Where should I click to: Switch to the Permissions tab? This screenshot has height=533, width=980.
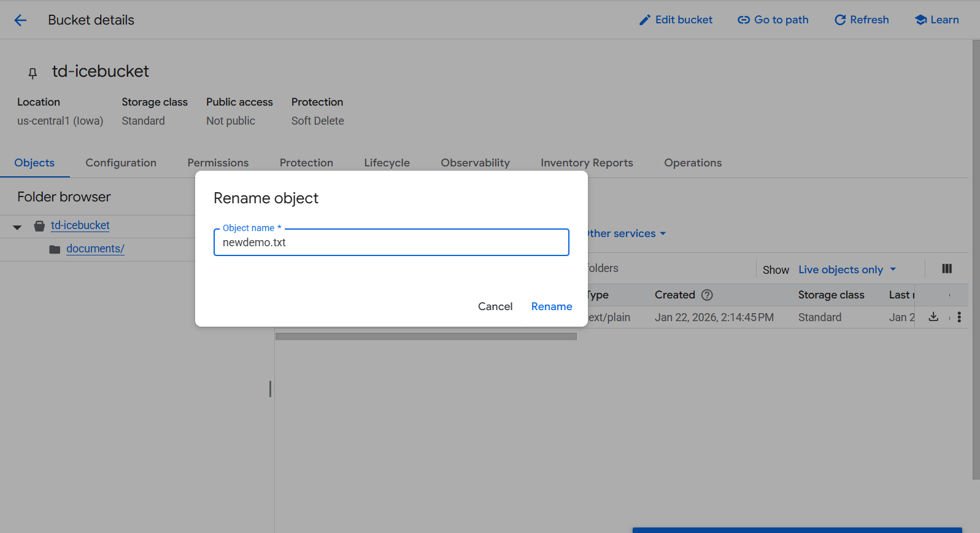pos(218,163)
